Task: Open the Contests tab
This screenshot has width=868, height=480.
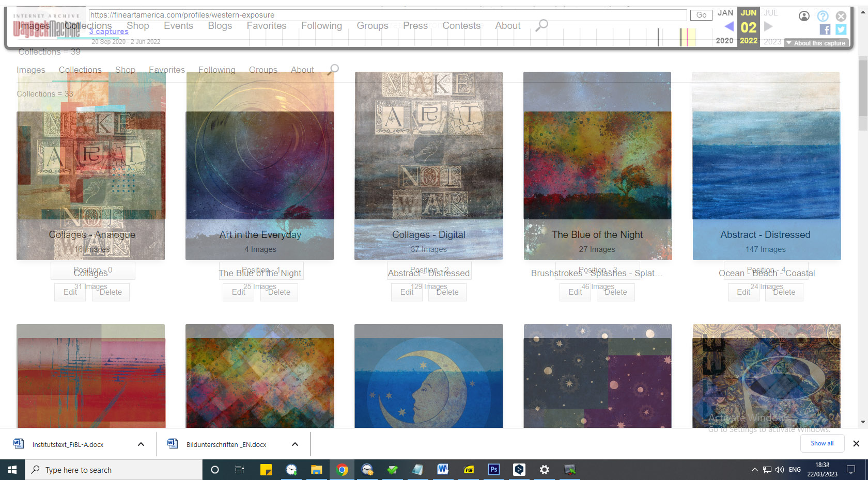Action: pos(461,26)
